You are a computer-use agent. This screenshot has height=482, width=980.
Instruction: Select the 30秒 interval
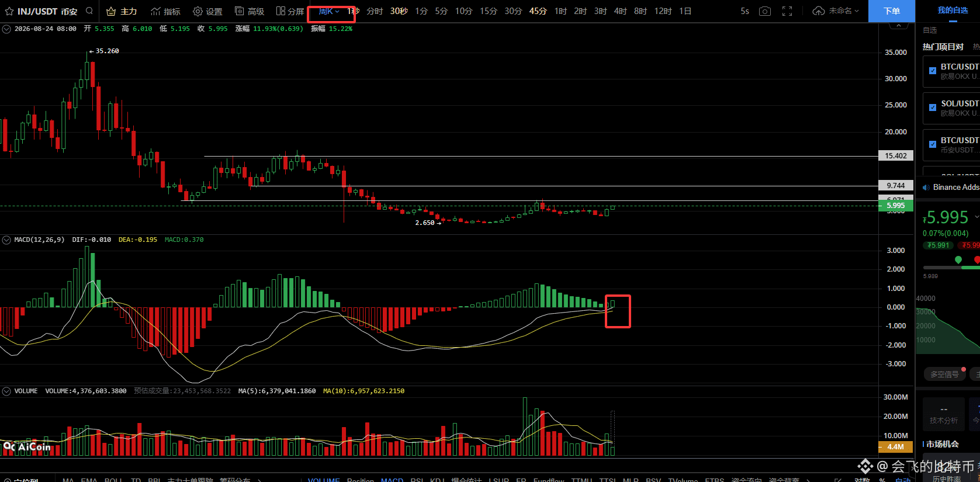coord(399,11)
